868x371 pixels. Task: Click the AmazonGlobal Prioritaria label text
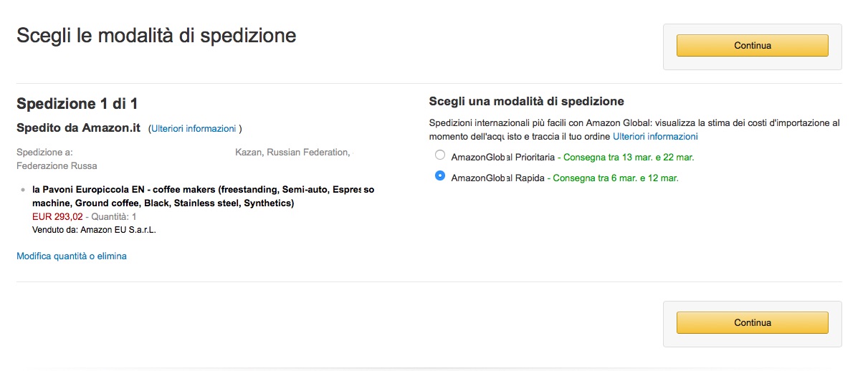[503, 157]
